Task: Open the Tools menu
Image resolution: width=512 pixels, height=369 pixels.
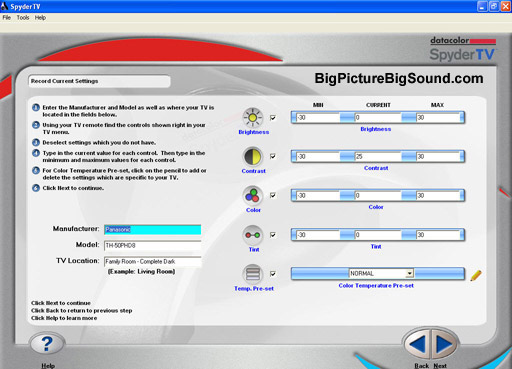Action: tap(23, 18)
